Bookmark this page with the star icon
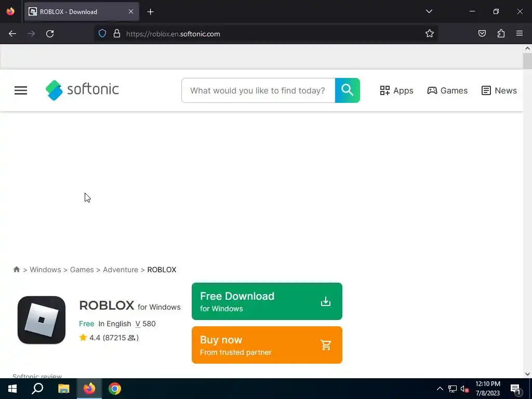 (430, 34)
